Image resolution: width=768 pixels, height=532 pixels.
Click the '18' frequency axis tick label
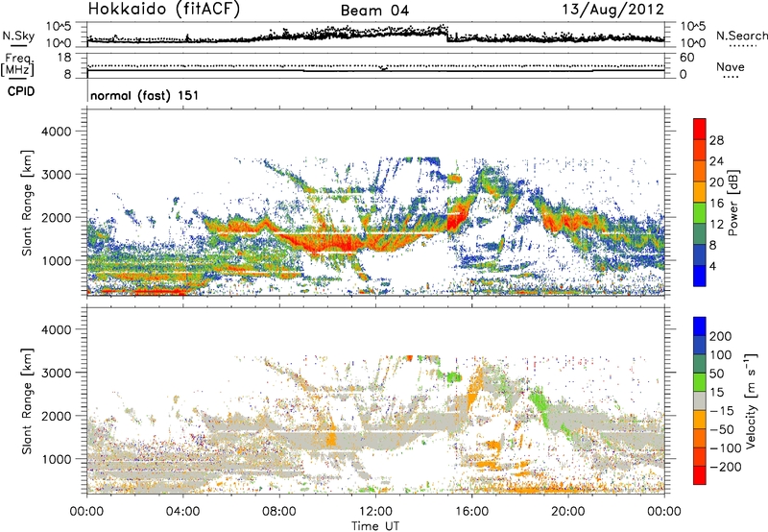coord(64,58)
